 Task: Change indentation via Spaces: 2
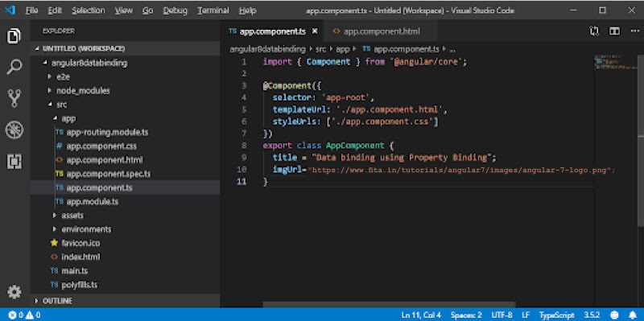(466, 315)
